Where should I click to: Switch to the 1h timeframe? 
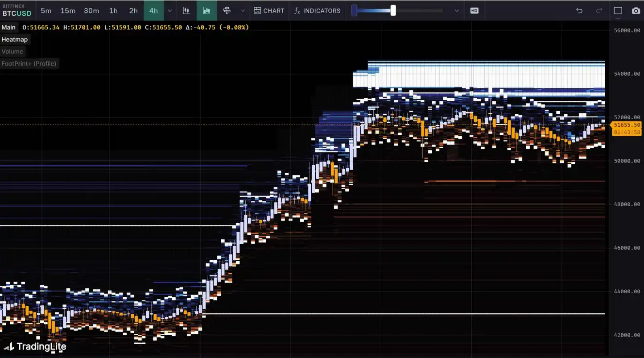tap(113, 11)
